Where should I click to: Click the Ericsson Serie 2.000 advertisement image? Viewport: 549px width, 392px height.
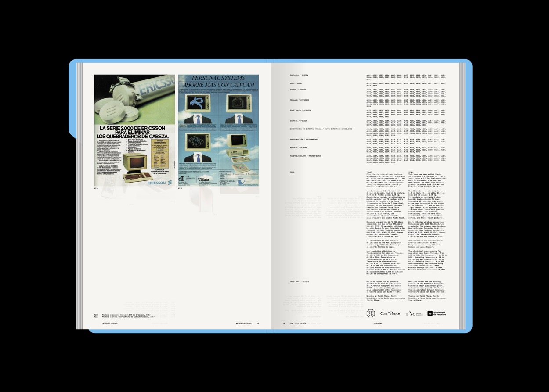(x=134, y=130)
